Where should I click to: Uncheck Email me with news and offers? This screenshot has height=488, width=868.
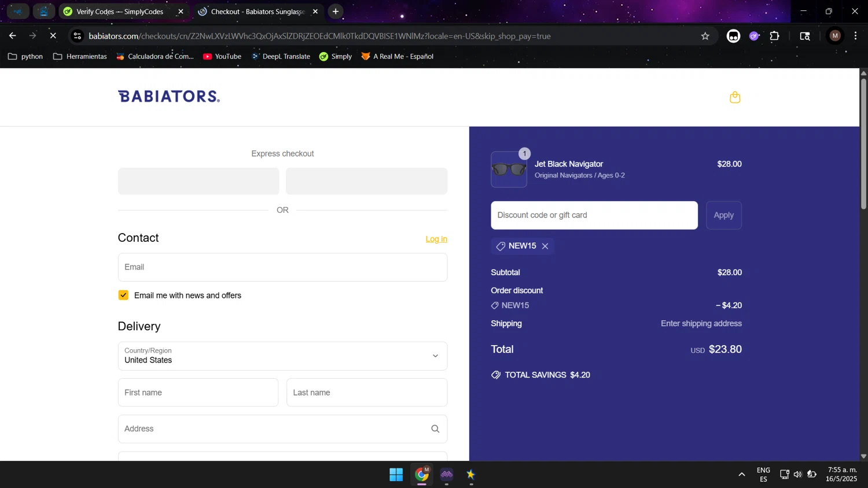click(123, 295)
